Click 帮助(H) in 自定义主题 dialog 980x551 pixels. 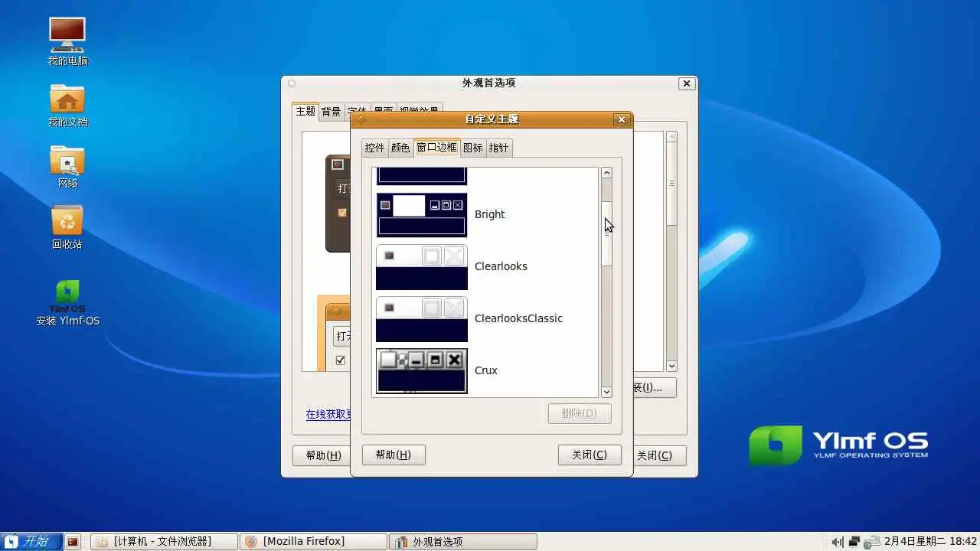[x=394, y=455]
